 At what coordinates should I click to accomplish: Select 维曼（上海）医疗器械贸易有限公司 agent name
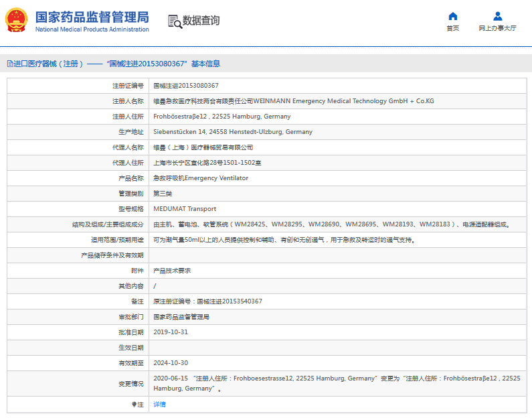tap(203, 147)
